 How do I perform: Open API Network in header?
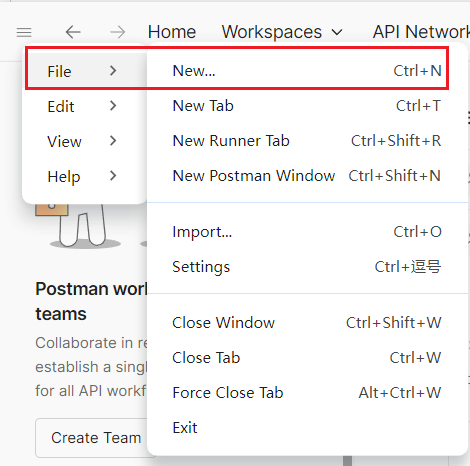(x=421, y=32)
